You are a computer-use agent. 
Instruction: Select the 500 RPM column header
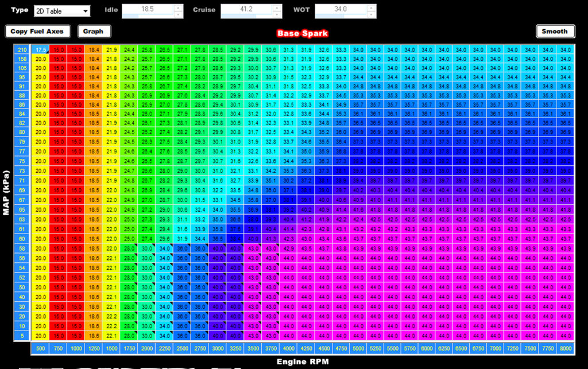pos(41,348)
